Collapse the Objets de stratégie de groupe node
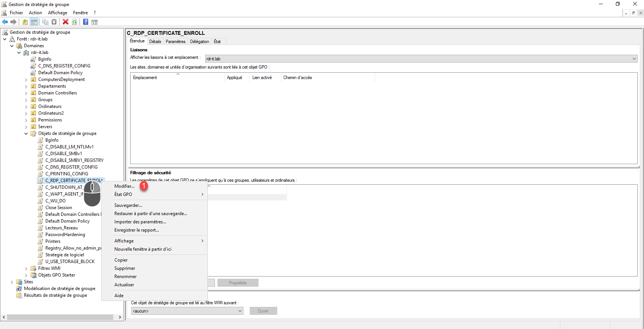The height and width of the screenshot is (329, 644). (26, 133)
